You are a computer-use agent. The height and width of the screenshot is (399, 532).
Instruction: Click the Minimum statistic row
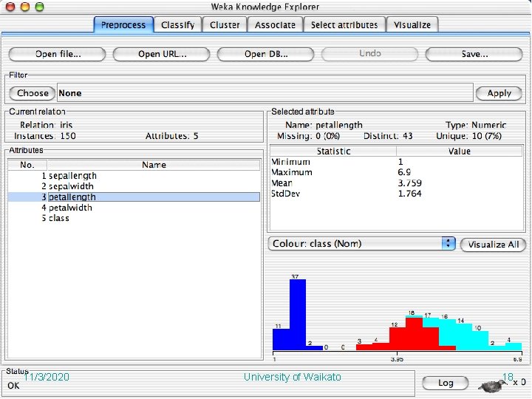[x=396, y=162]
